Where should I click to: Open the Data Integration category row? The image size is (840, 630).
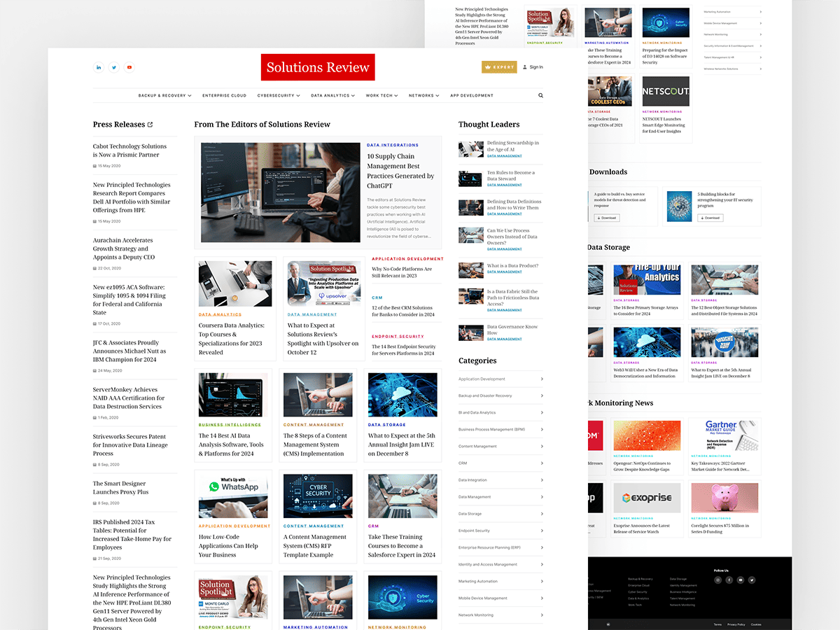click(500, 479)
